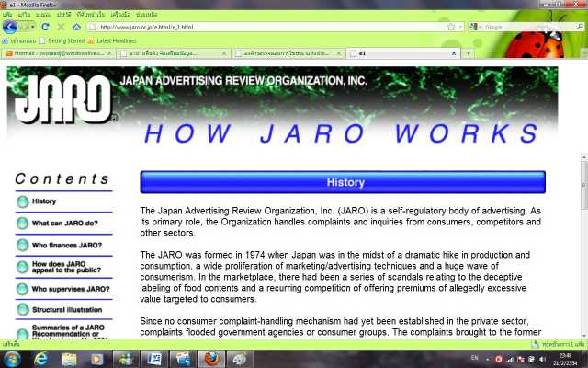Click the scrollbar down arrow

click(584, 336)
